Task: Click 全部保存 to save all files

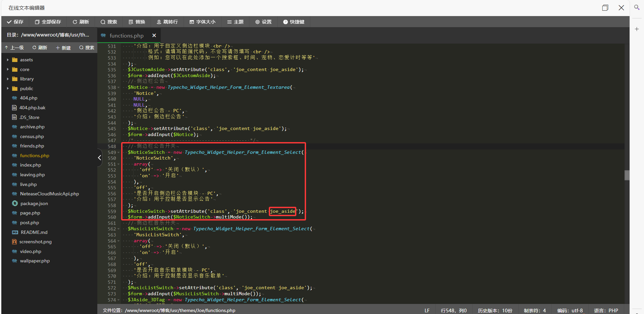Action: (48, 22)
